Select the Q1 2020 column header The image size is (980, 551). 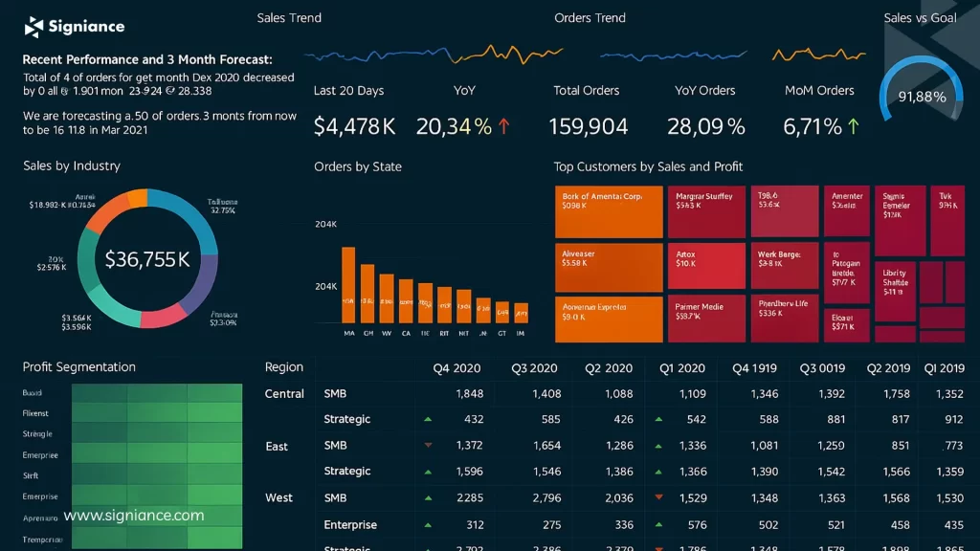pyautogui.click(x=681, y=368)
